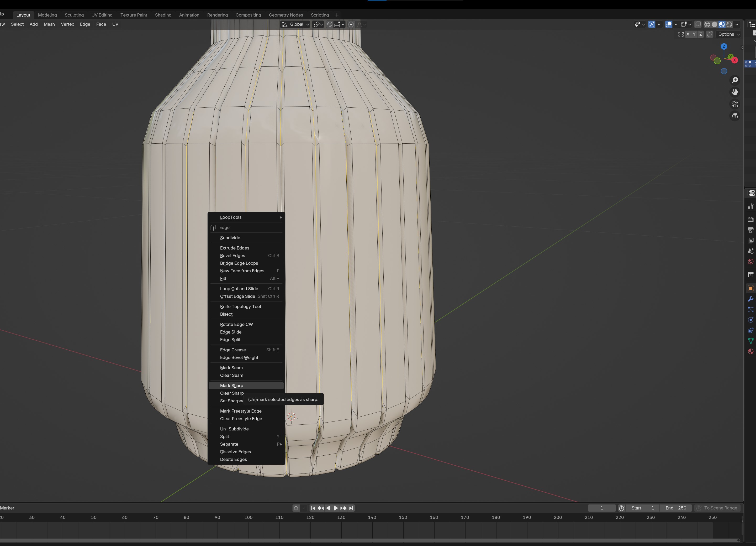Toggle use preview range clock icon
This screenshot has height=546, width=756.
tap(622, 508)
